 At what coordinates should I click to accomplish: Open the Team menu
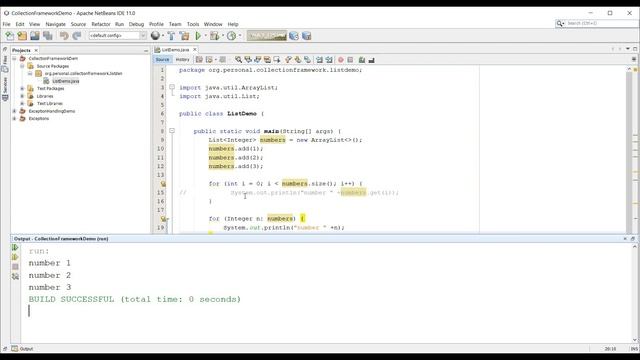pos(175,24)
